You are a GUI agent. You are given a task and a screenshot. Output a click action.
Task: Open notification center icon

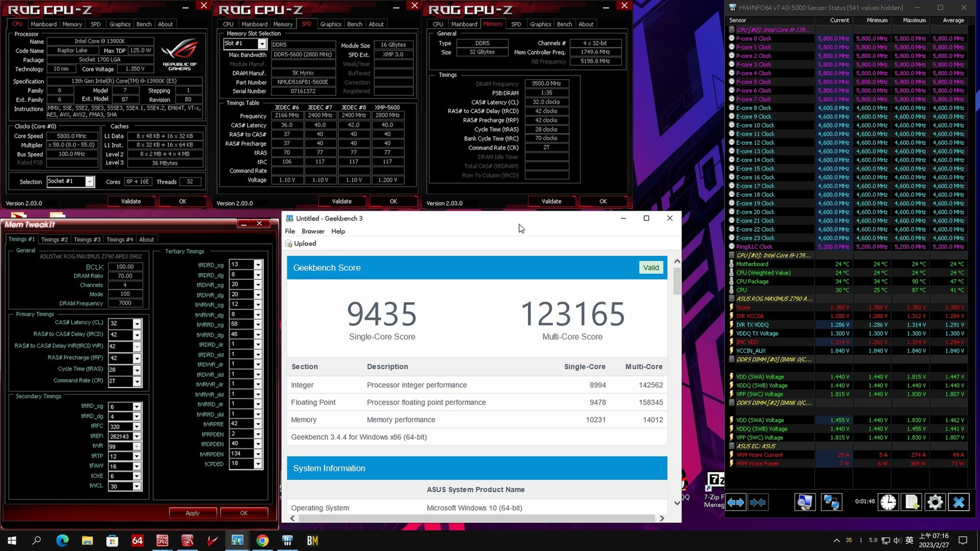(963, 540)
